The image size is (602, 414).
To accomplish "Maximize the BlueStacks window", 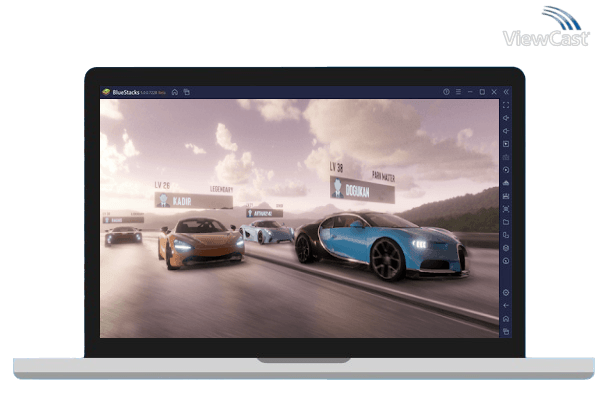I will pos(482,92).
